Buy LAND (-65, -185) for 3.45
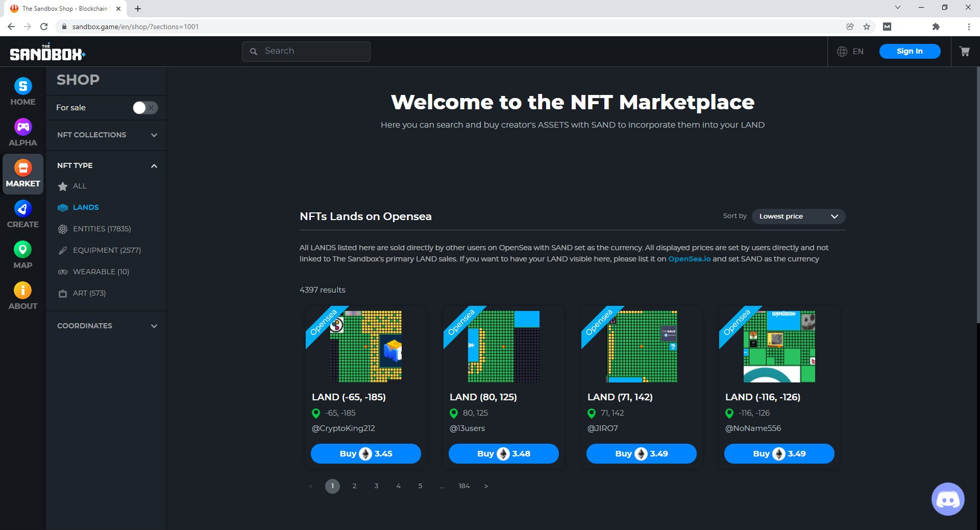The height and width of the screenshot is (530, 980). pos(365,453)
